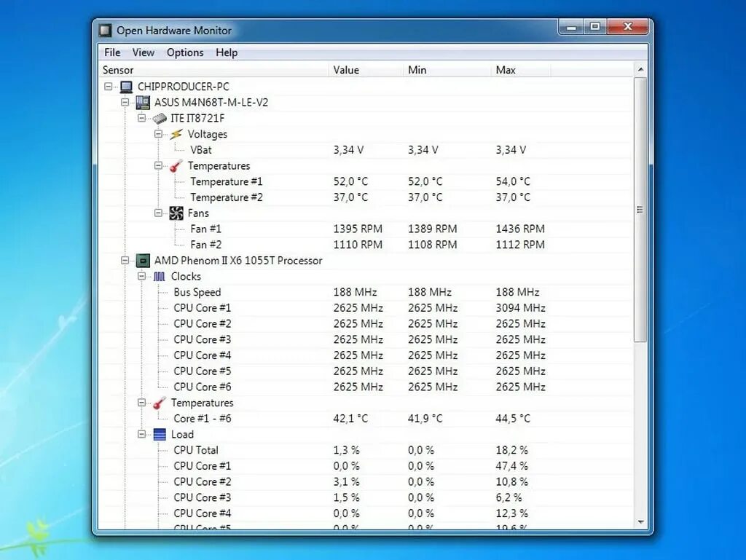The image size is (746, 560).
Task: Maximize the Open Hardware Monitor window
Action: point(594,28)
